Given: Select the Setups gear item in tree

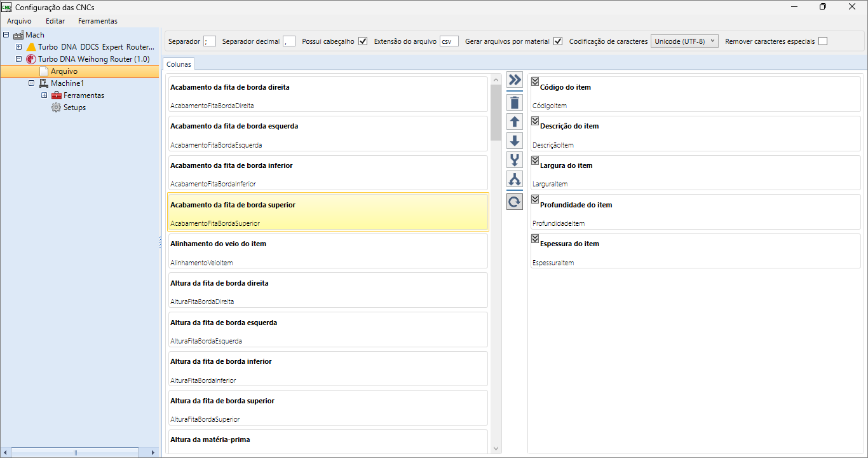Looking at the screenshot, I should (74, 108).
